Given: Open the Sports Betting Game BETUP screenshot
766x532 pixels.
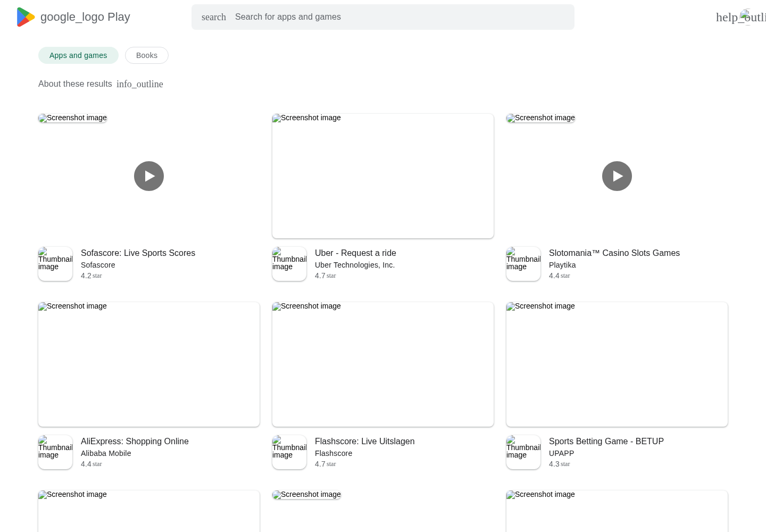Looking at the screenshot, I should coord(617,364).
